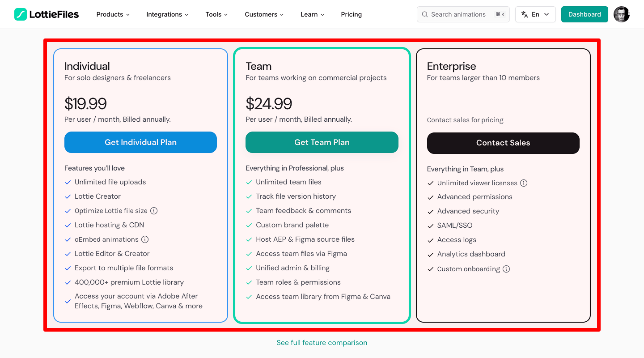Click the info icon beside Optimize Lottie file size
Image resolution: width=644 pixels, height=358 pixels.
(154, 211)
